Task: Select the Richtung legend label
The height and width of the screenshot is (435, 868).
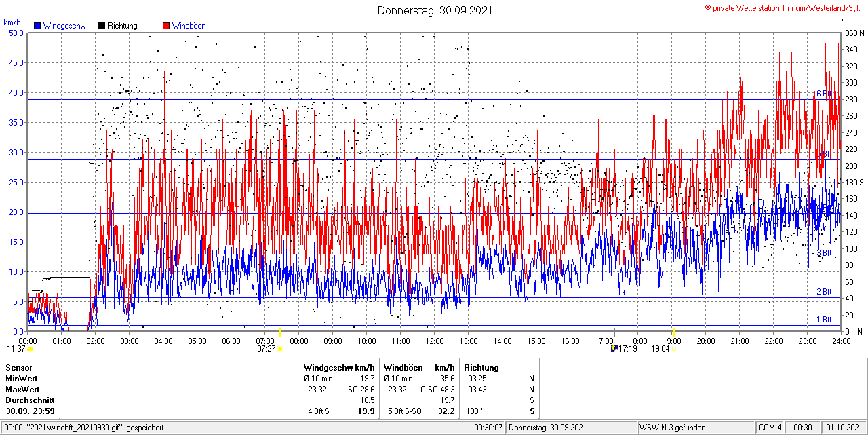Action: point(123,26)
